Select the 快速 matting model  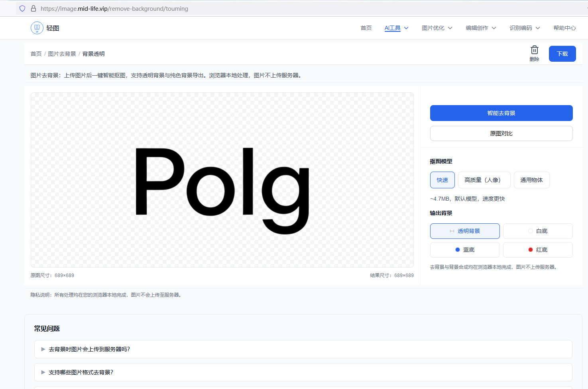click(442, 180)
